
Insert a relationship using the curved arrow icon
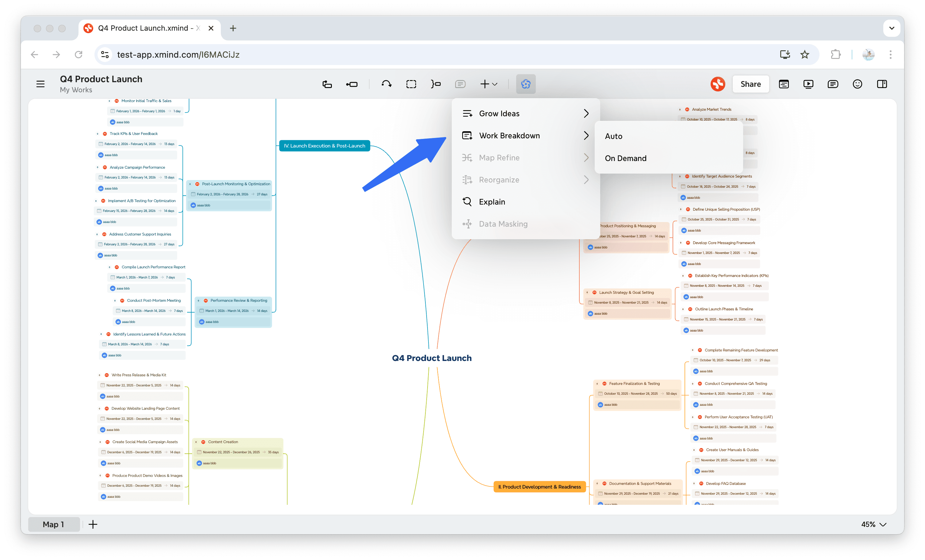386,84
